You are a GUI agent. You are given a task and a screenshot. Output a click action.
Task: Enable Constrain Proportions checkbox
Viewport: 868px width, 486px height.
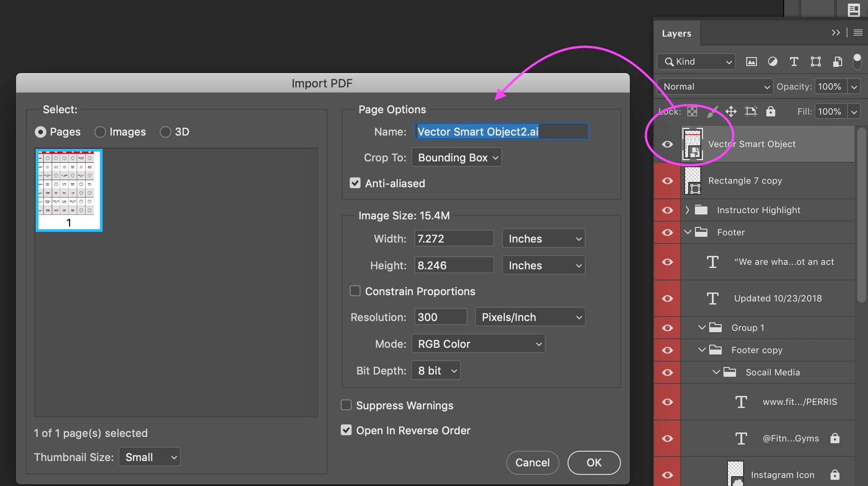(355, 291)
